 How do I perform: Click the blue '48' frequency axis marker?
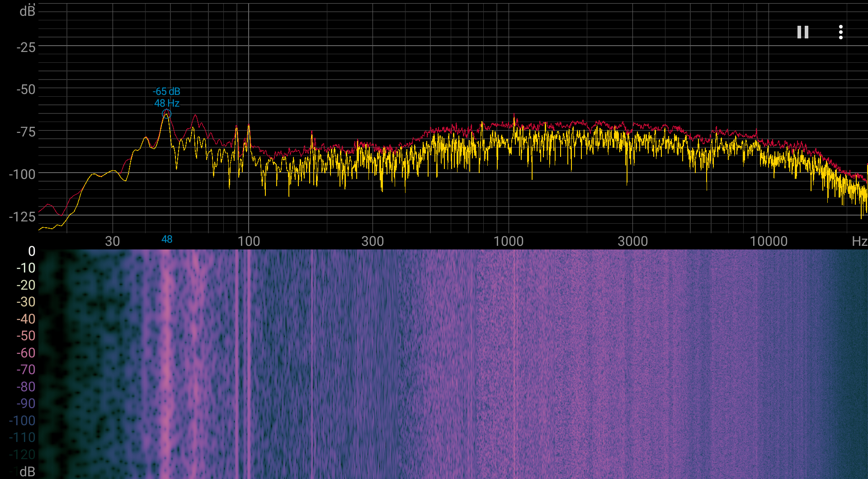167,239
